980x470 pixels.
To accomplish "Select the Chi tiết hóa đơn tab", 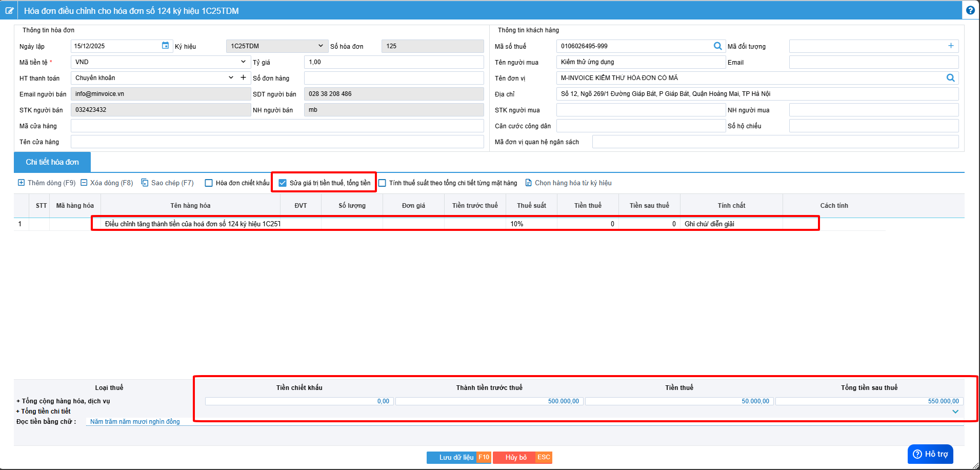I will [52, 162].
